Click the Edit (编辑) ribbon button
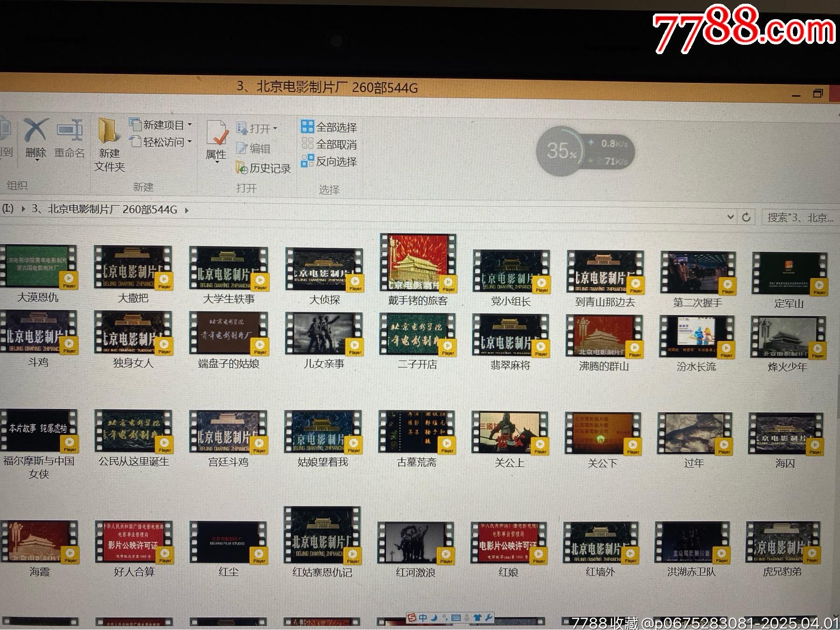This screenshot has height=630, width=840. [x=253, y=148]
